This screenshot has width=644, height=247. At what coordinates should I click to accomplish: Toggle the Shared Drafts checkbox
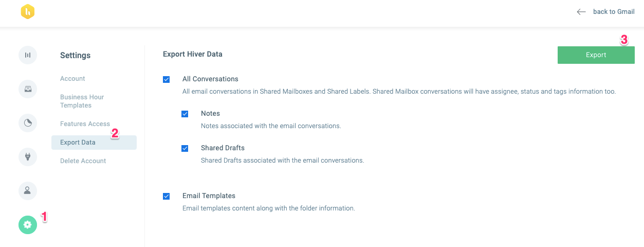pyautogui.click(x=185, y=148)
